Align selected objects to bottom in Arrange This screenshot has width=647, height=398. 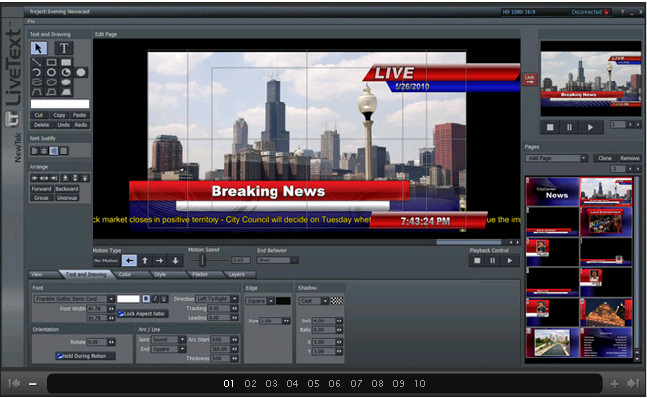coord(65,178)
